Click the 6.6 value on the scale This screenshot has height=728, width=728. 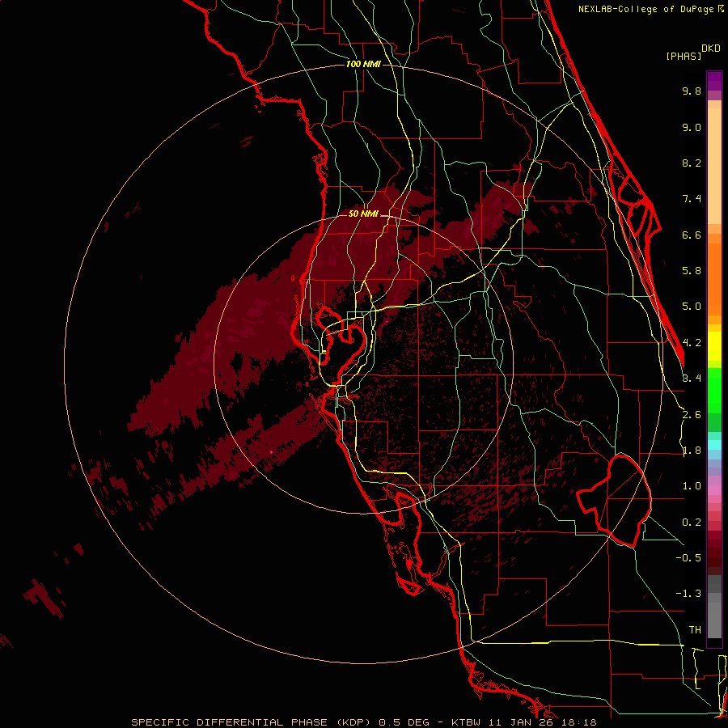(x=692, y=235)
